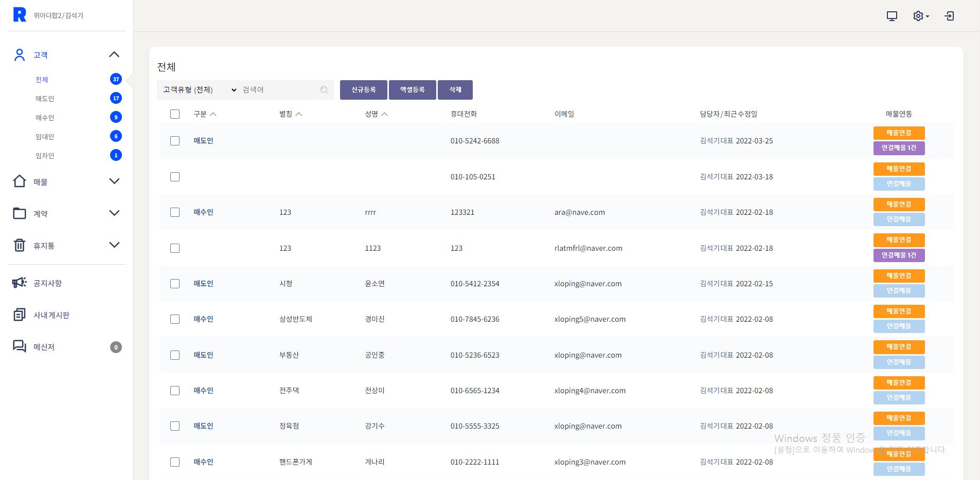Click the blue R logo icon
Screen dimensions: 980x480
tap(20, 15)
